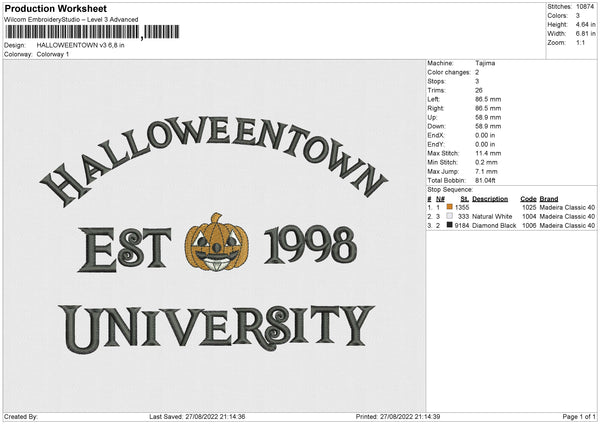This screenshot has width=600, height=424.
Task: Click the Height value '4.64 in'
Action: pyautogui.click(x=585, y=24)
